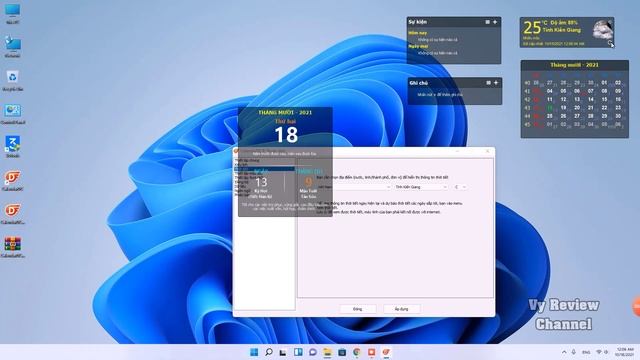Open the country dropdown in settings dialog
This screenshot has width=640, height=360.
point(354,187)
